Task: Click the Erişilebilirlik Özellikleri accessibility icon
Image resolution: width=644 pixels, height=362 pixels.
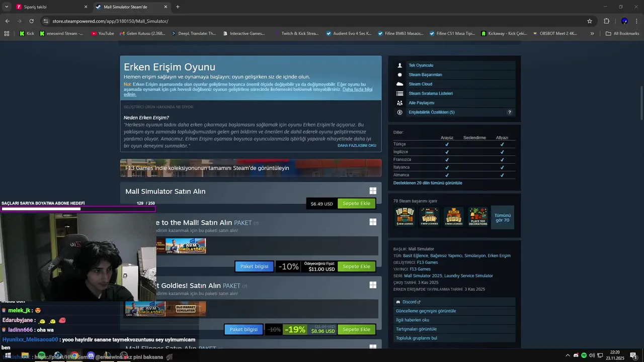Action: (400, 112)
